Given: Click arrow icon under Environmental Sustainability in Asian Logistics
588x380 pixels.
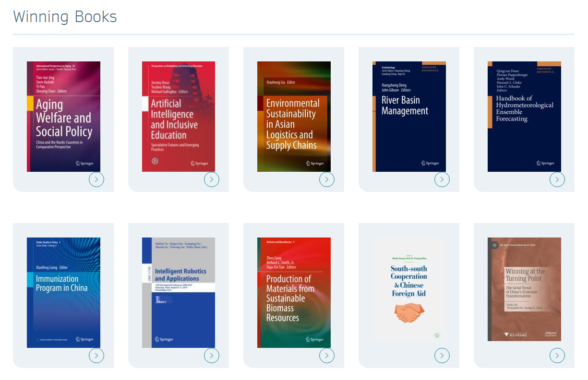Looking at the screenshot, I should click(327, 179).
